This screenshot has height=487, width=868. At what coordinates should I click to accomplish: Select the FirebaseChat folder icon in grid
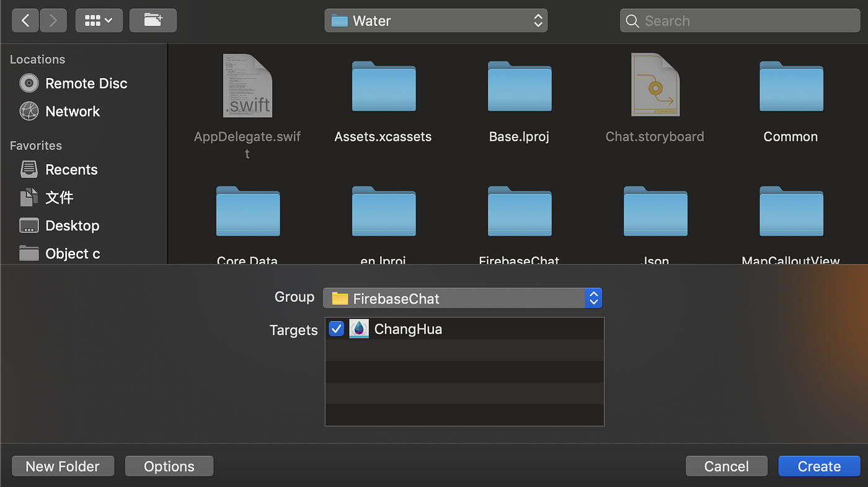tap(519, 211)
